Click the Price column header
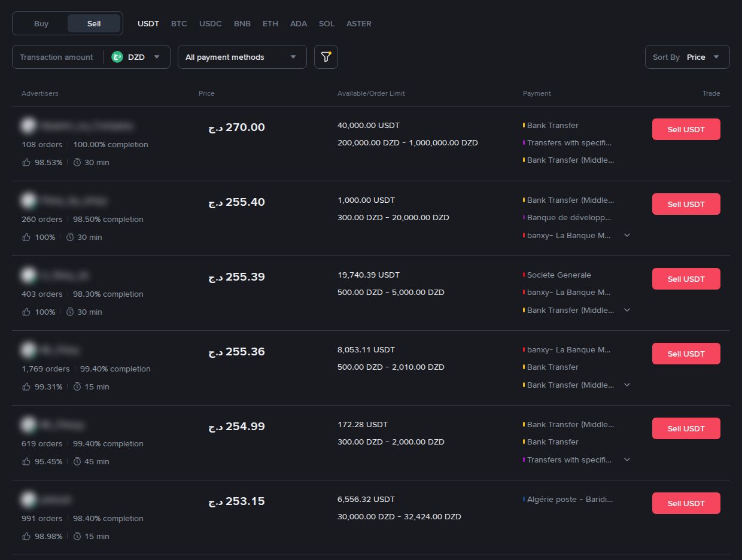Screen dimensions: 742x560 [206, 93]
